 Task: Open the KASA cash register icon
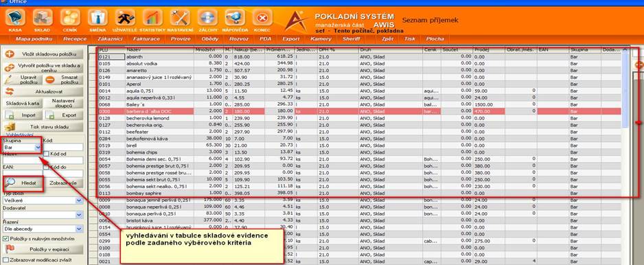click(15, 18)
